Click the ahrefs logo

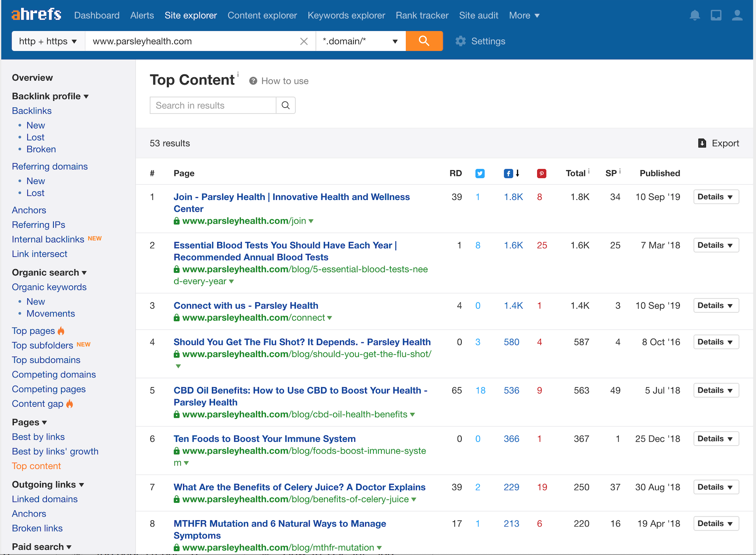(36, 15)
